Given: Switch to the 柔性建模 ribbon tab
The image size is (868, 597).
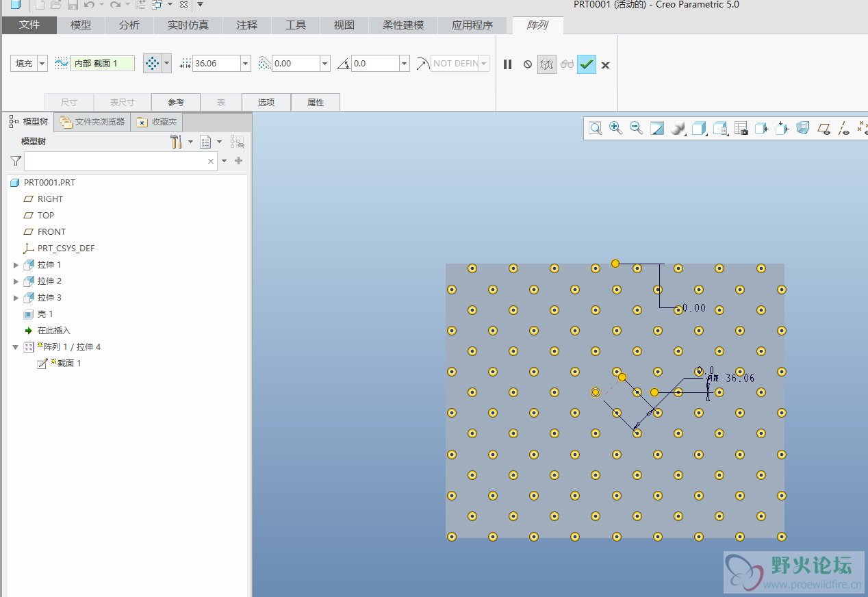Looking at the screenshot, I should point(403,25).
